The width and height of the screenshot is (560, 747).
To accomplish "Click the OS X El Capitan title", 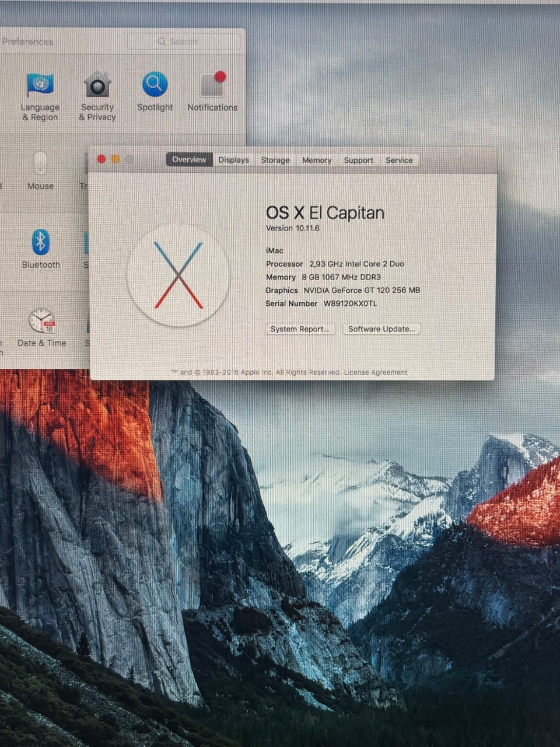I will click(x=325, y=212).
